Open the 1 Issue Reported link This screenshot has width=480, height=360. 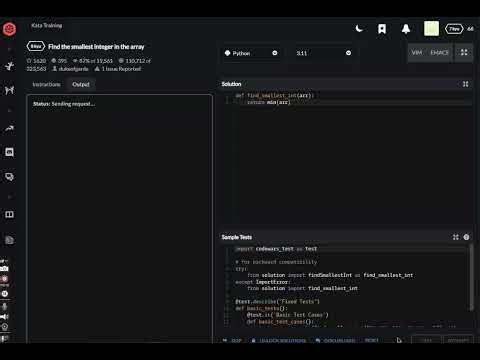tap(118, 69)
